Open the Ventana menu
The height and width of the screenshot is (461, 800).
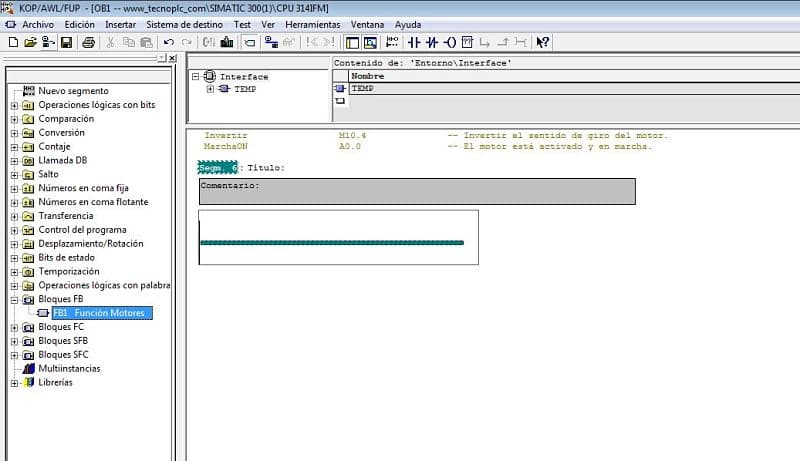[367, 24]
